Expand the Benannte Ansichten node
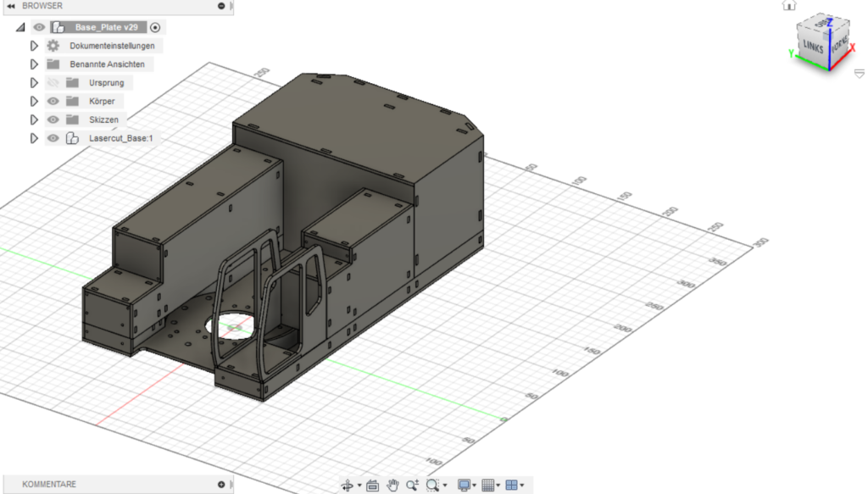Viewport: 868px width, 494px height. (x=35, y=64)
